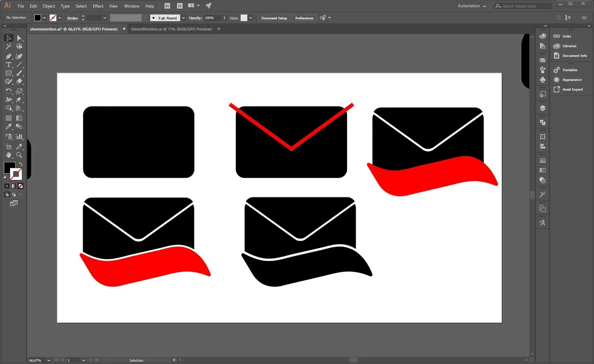Open Adobe Bridge via Br icon
The height and width of the screenshot is (364, 594).
pyautogui.click(x=168, y=6)
